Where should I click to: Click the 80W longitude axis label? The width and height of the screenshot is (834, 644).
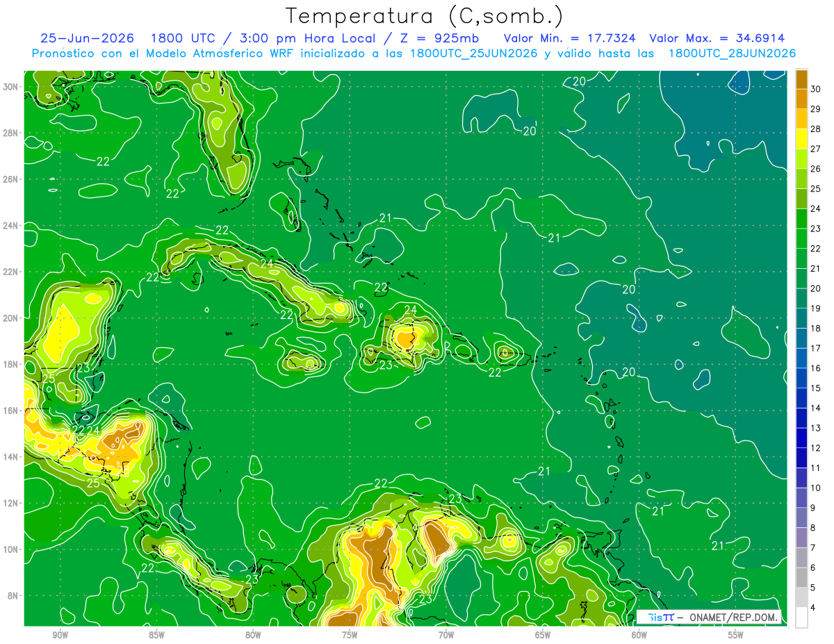pyautogui.click(x=253, y=635)
